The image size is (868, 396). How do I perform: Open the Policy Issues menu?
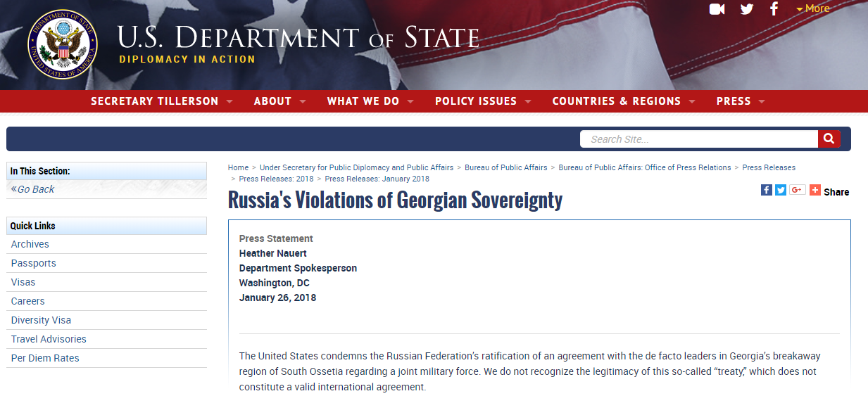coord(483,101)
